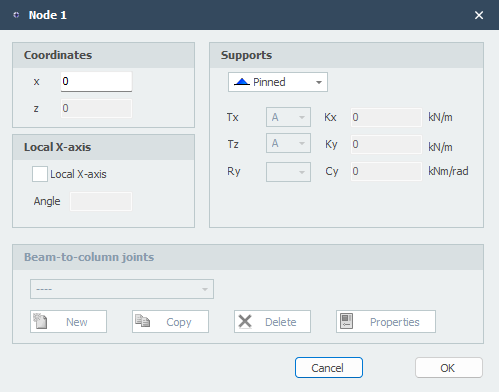Click the Copy joint pages icon

(x=143, y=321)
